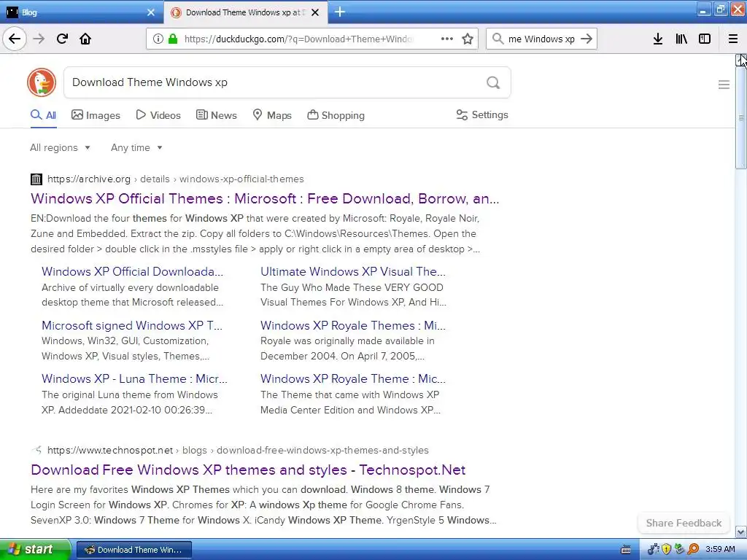This screenshot has width=747, height=560.
Task: Open Ultimate Windows XP Visual The... sublink
Action: pyautogui.click(x=353, y=271)
